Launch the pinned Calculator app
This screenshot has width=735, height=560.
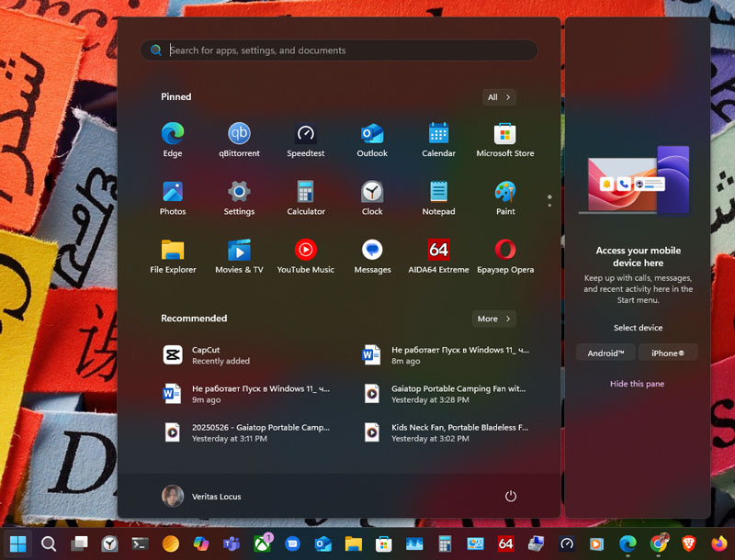(x=306, y=198)
